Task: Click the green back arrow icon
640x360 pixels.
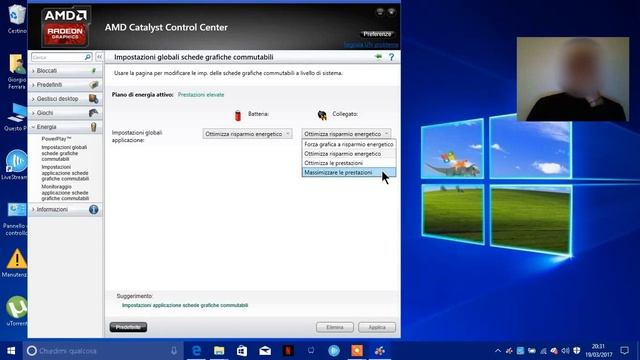Action: pos(378,57)
